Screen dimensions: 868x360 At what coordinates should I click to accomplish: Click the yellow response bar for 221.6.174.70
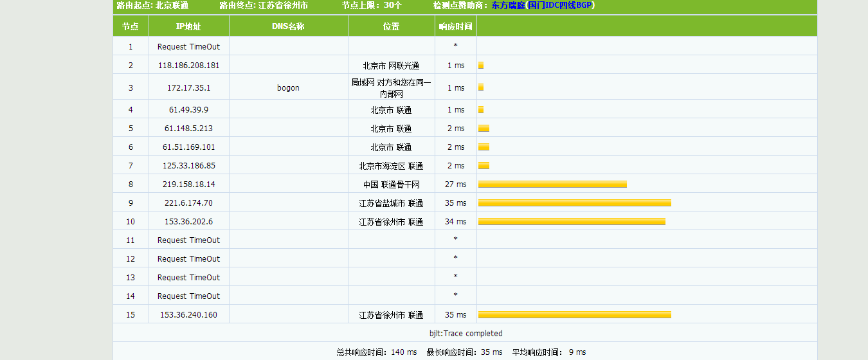575,203
